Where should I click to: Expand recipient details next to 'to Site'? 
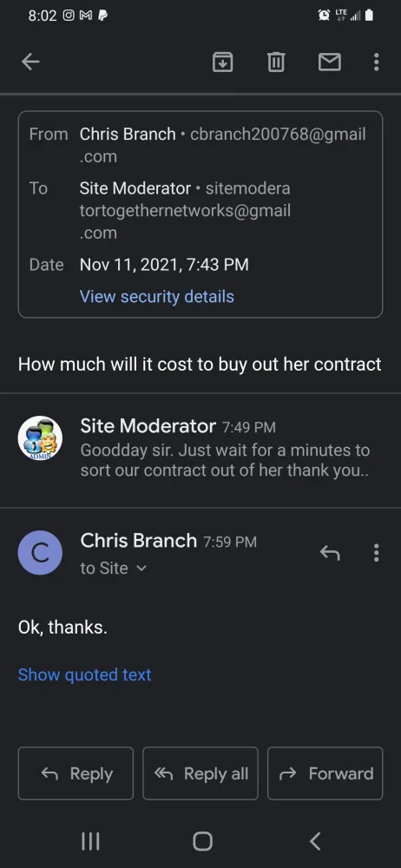click(x=141, y=569)
